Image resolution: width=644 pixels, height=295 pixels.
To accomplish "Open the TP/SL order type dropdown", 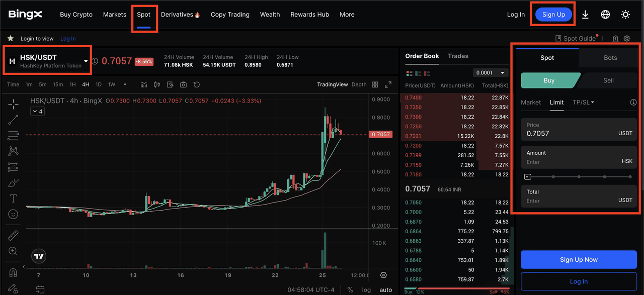I will point(583,102).
